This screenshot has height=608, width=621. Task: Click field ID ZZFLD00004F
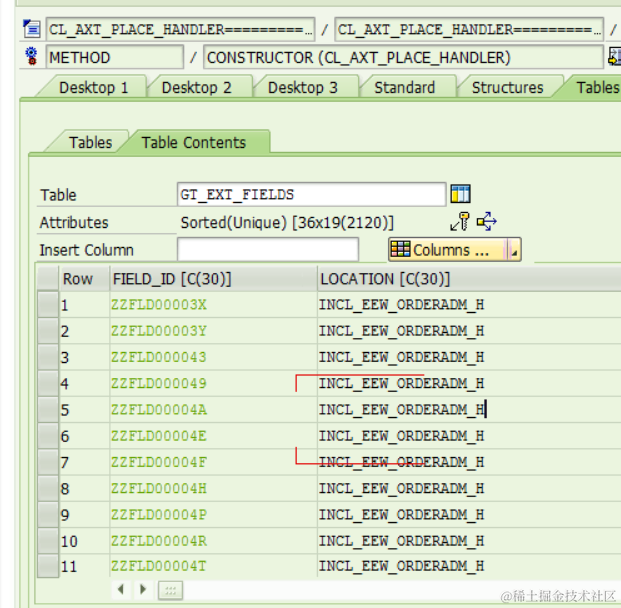(158, 462)
